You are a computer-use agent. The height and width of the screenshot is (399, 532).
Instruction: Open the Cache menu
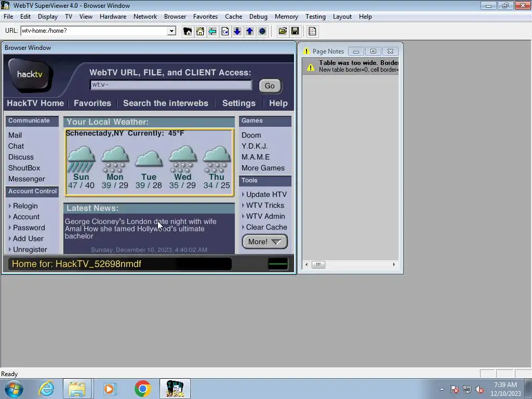[x=233, y=17]
